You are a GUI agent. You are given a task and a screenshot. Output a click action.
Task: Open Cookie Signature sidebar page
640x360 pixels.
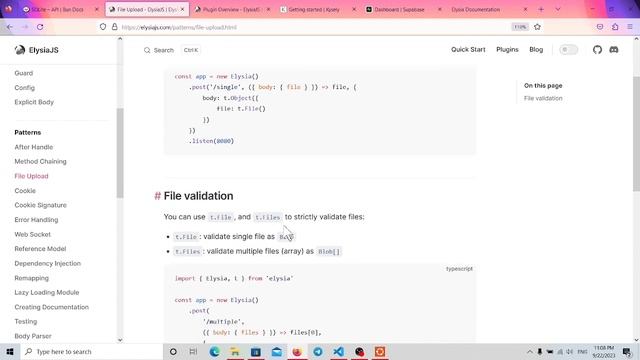40,205
